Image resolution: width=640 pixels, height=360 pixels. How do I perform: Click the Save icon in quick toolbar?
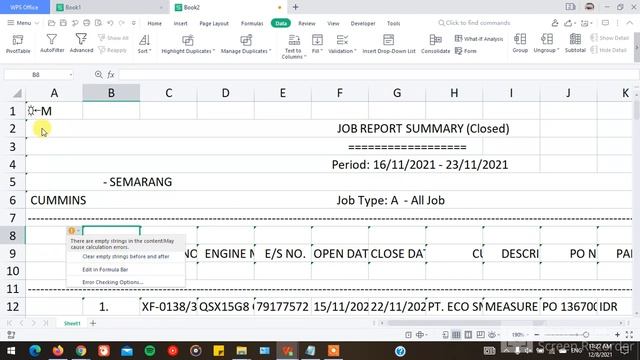point(63,23)
